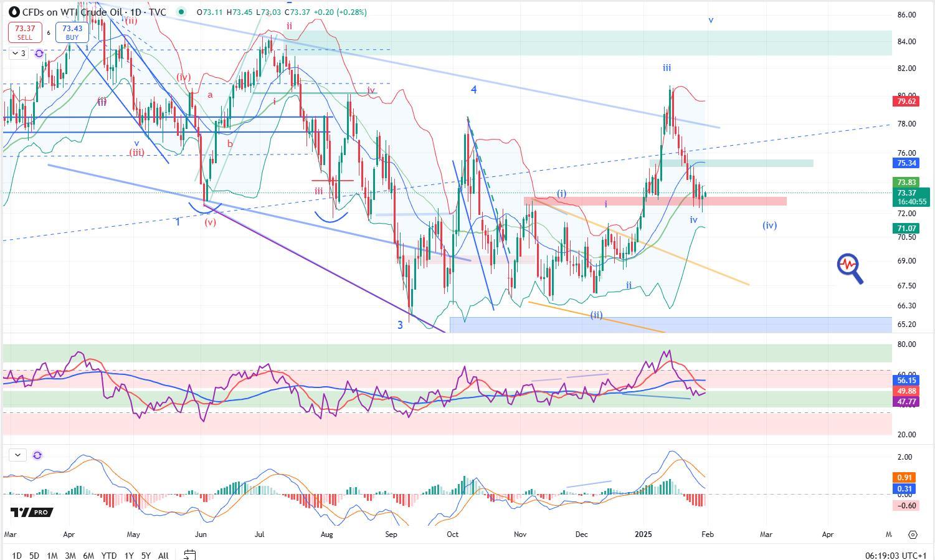Select the red horizontal rectangle zone near 73
This screenshot has width=935, height=560.
click(x=655, y=201)
